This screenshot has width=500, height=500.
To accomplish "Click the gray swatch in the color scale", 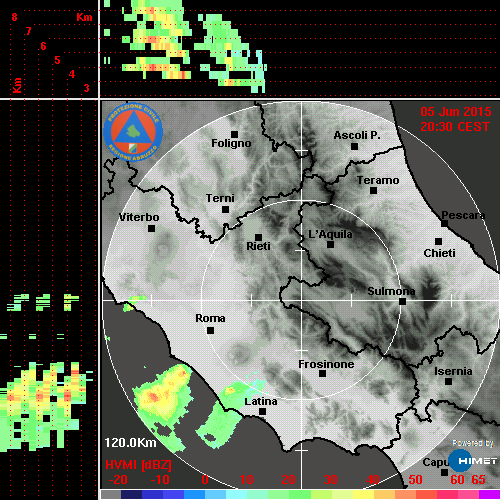I will 111,494.
